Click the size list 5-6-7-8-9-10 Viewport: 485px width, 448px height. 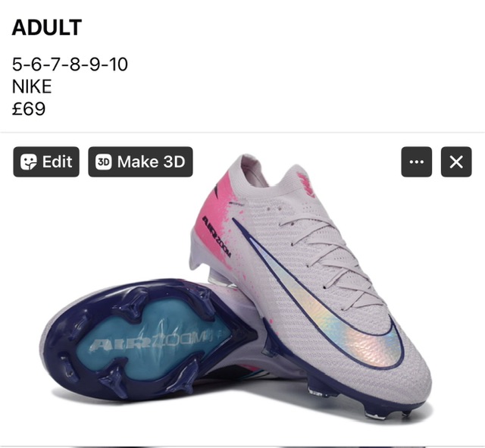pyautogui.click(x=70, y=64)
